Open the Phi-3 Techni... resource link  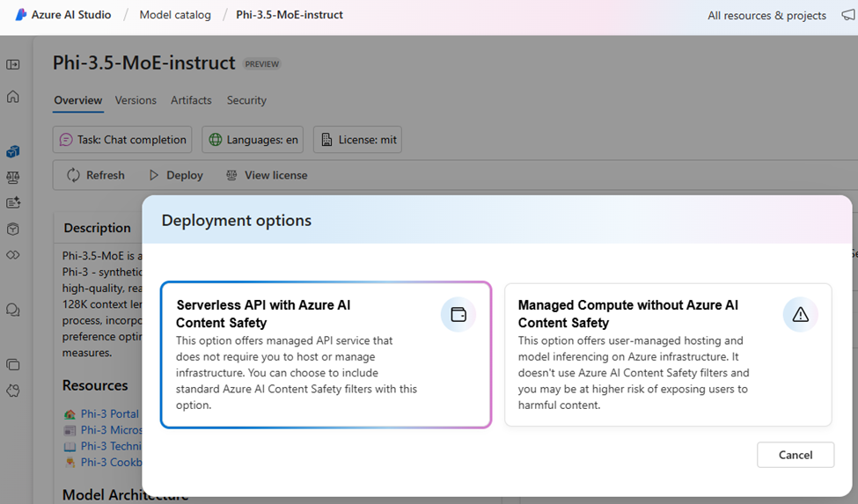click(x=112, y=446)
